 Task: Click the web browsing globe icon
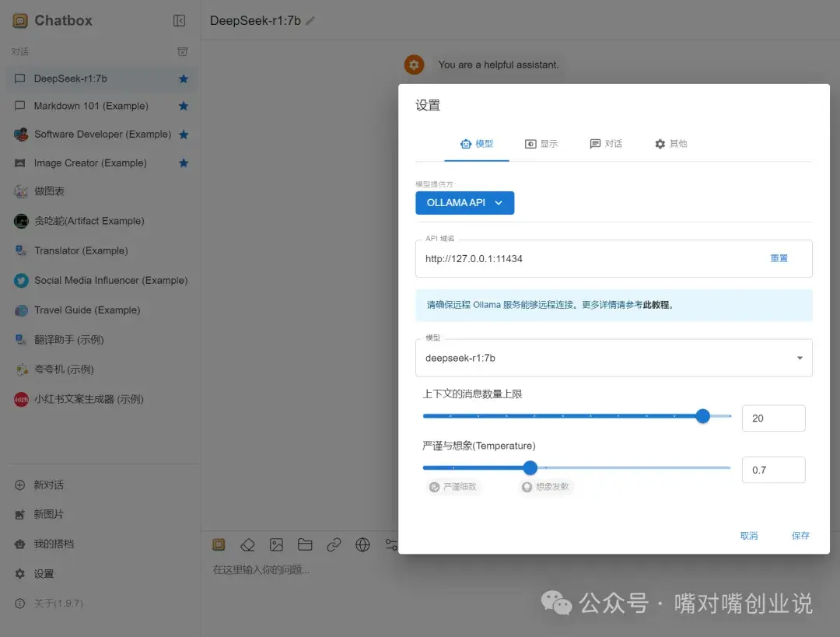362,545
